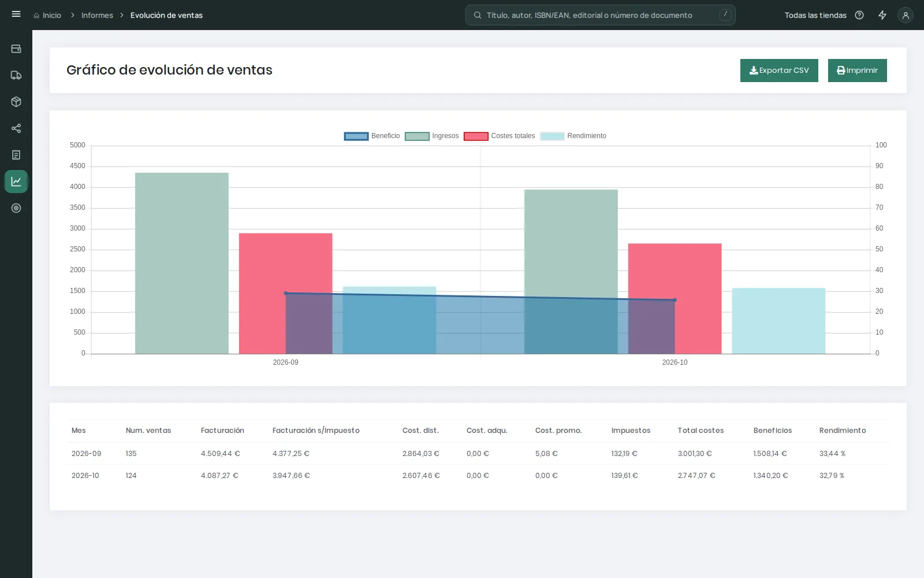Select the 2026-10 month cell

85,476
